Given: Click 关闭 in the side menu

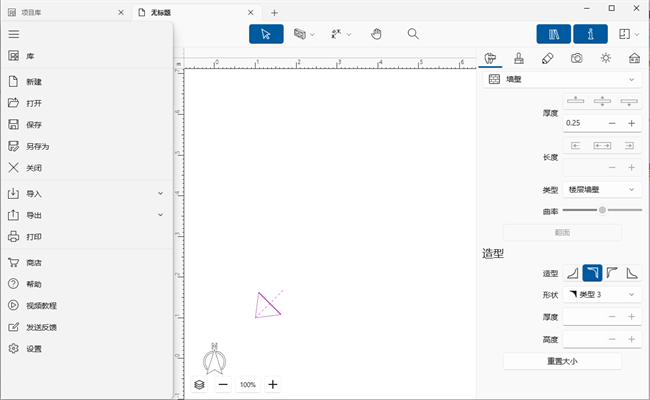Looking at the screenshot, I should coord(87,168).
